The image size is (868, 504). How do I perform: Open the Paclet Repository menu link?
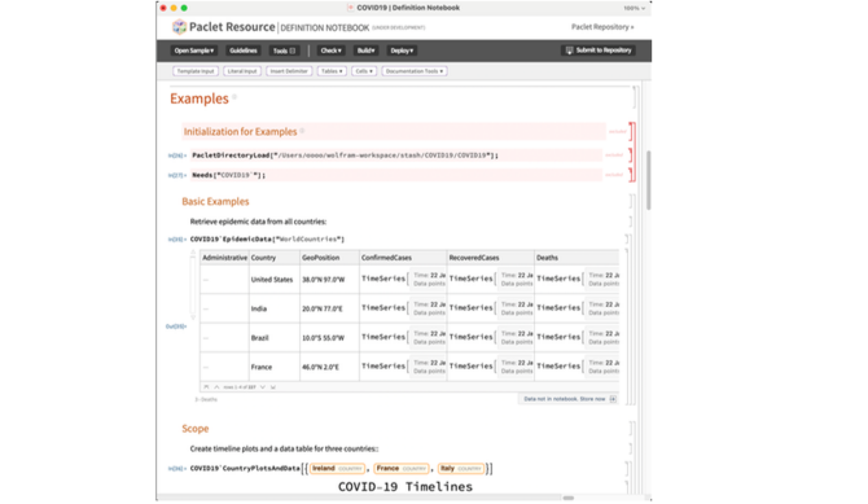tap(602, 27)
